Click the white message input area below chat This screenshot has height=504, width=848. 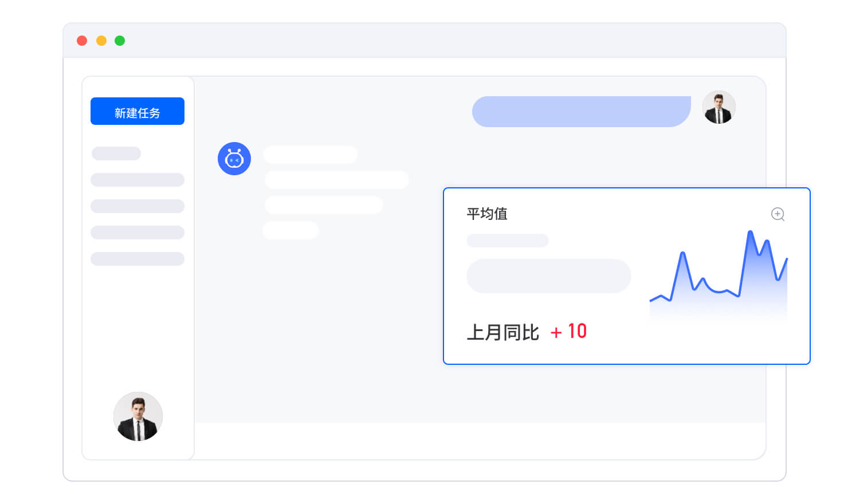480,440
